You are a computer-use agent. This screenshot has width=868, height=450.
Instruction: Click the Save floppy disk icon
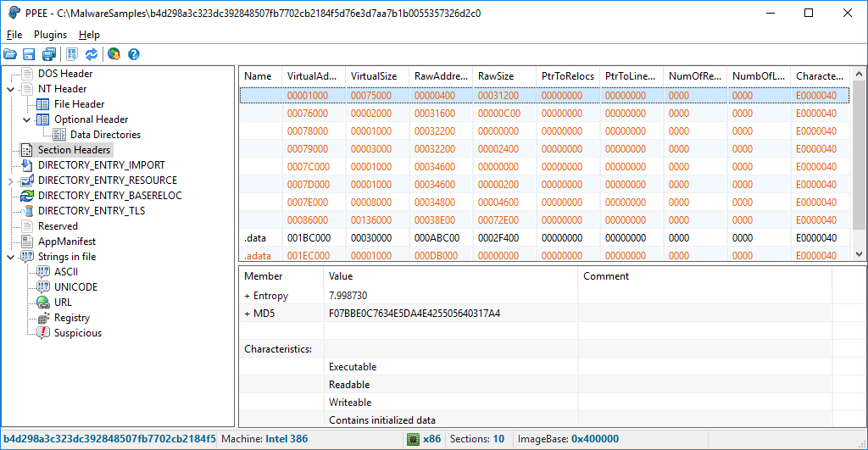[30, 54]
